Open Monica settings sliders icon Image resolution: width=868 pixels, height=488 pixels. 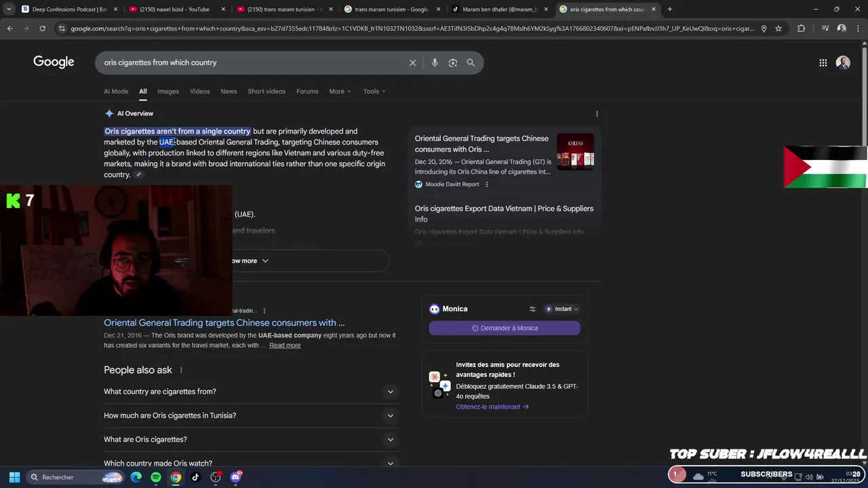point(532,309)
